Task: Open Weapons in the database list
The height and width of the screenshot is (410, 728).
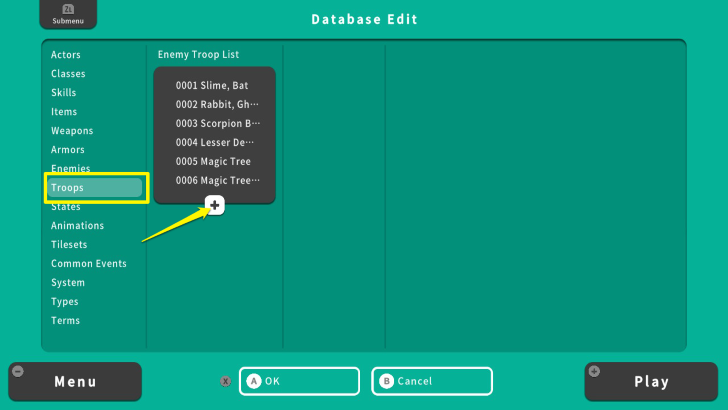Action: (x=72, y=131)
